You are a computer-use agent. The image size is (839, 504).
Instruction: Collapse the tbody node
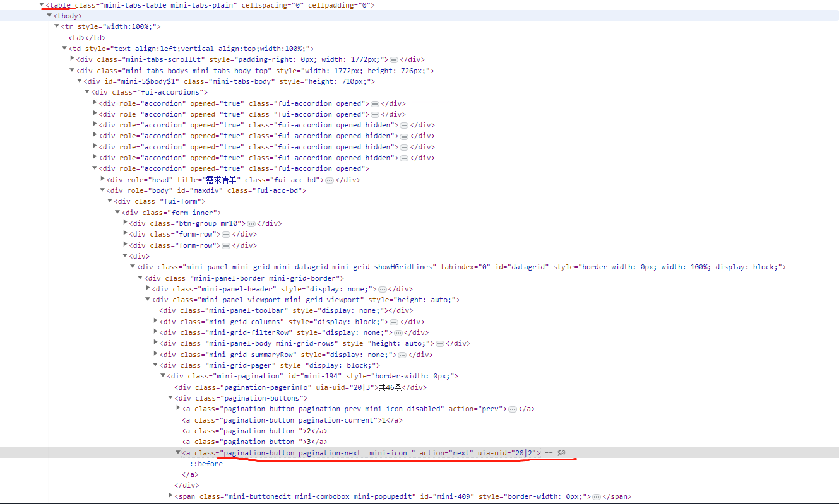[x=49, y=16]
